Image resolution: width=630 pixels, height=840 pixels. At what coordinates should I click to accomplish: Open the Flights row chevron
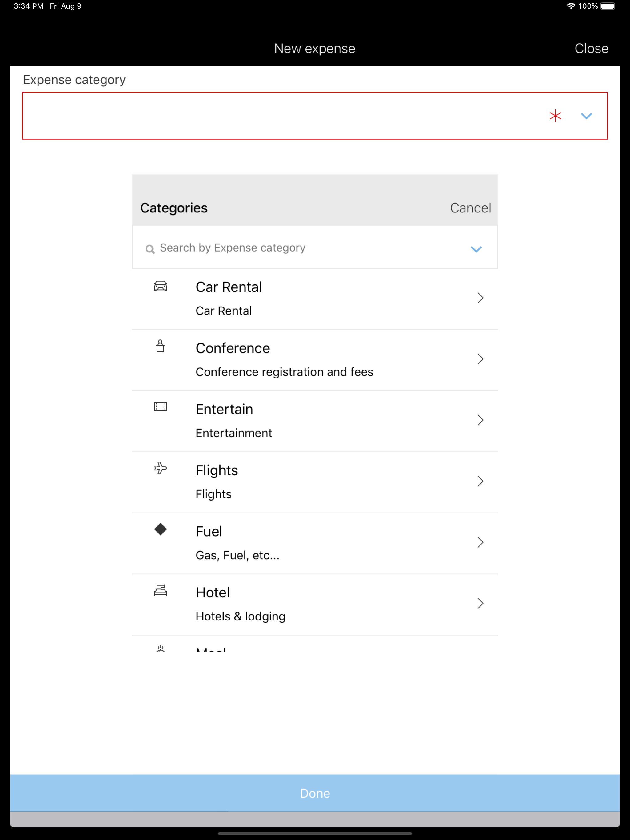[480, 481]
